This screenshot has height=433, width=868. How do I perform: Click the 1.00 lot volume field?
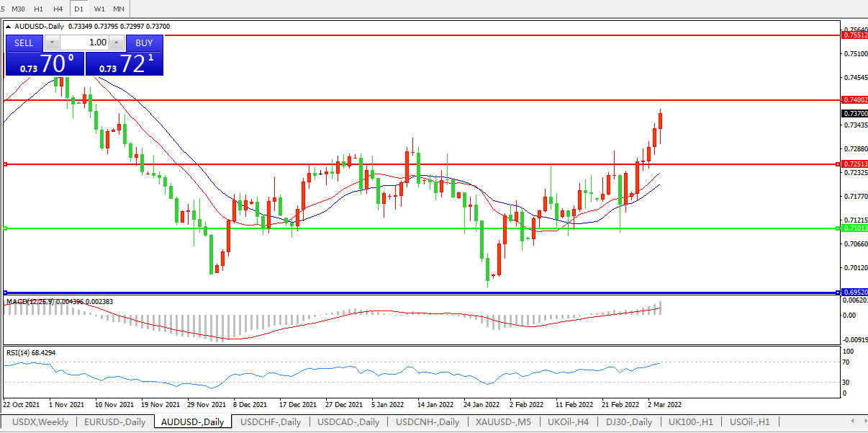tap(84, 43)
